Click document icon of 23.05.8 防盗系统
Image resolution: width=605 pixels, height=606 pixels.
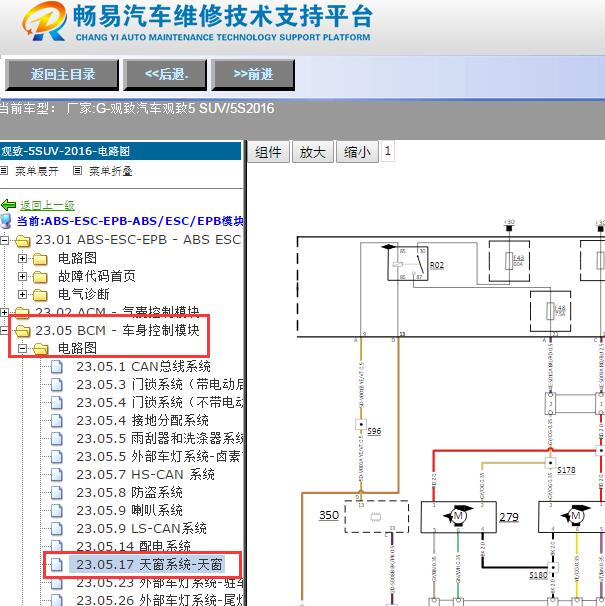point(57,493)
